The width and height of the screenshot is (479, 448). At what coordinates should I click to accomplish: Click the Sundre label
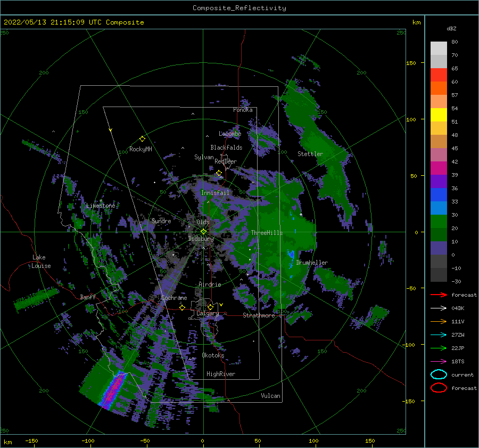pos(161,221)
